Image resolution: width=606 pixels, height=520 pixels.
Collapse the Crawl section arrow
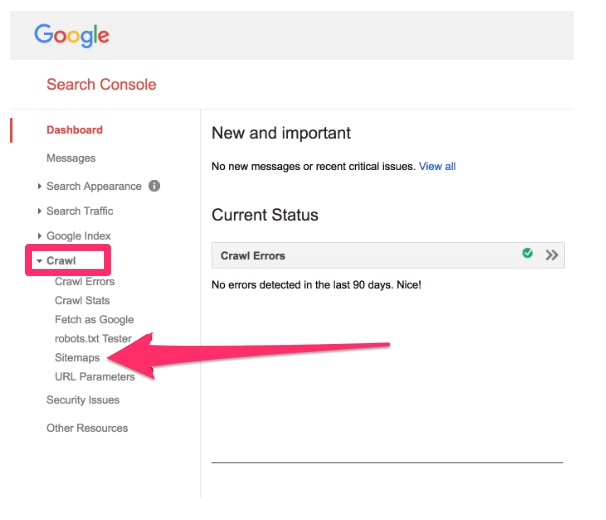coord(39,261)
